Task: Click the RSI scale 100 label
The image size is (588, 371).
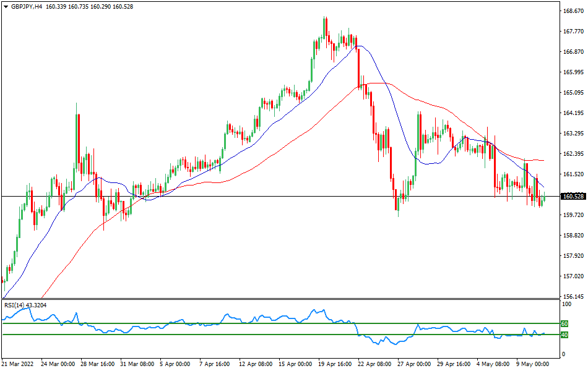Action: click(566, 304)
